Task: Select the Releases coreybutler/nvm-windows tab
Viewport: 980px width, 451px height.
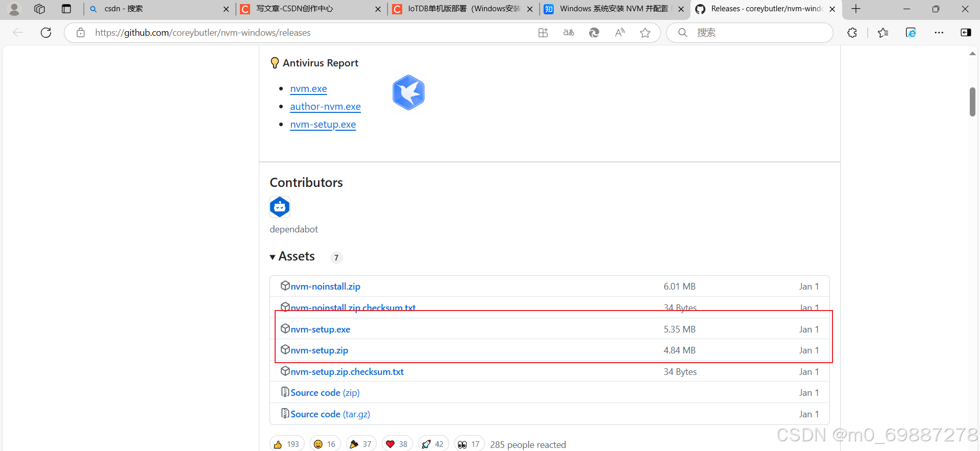Action: point(766,9)
